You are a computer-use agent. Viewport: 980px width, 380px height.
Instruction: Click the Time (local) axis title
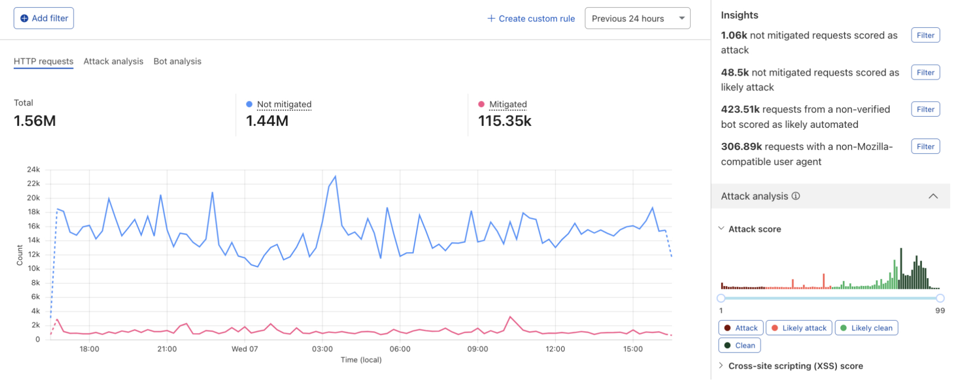361,359
